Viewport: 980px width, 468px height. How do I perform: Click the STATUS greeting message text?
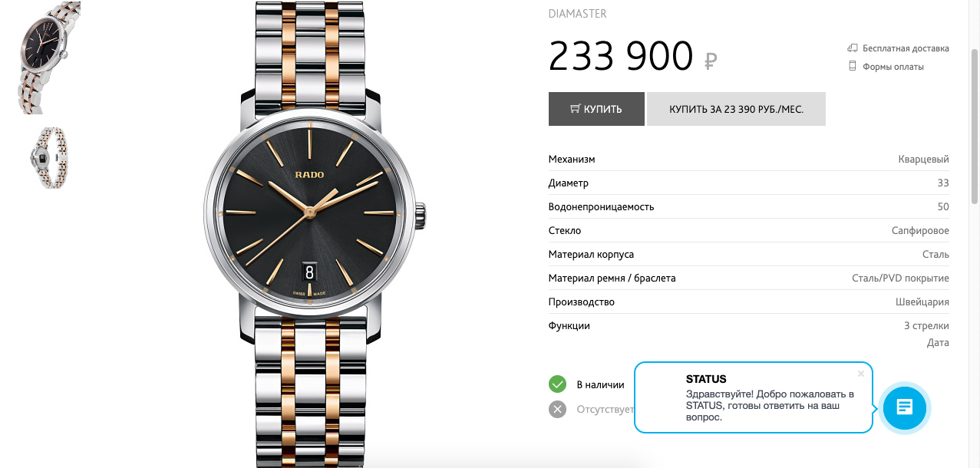tap(769, 406)
